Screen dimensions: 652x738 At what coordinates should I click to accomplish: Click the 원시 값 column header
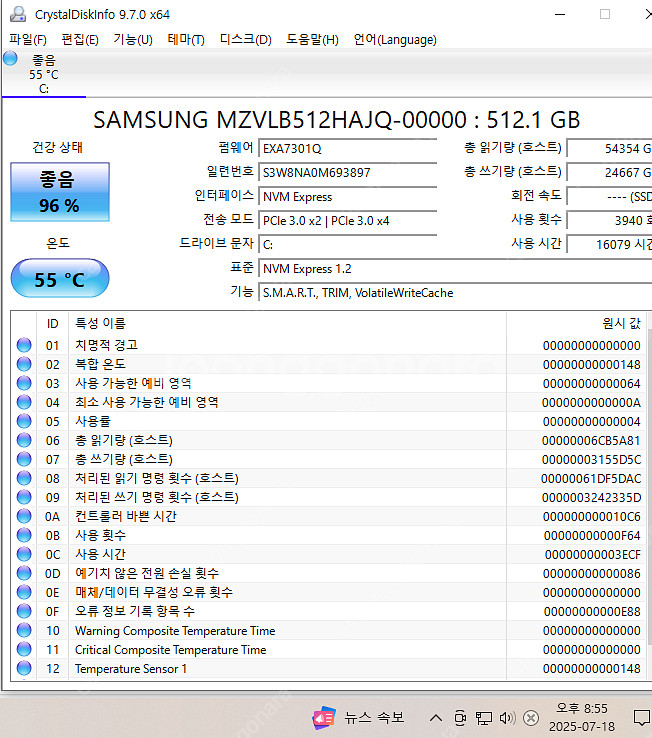coord(576,323)
